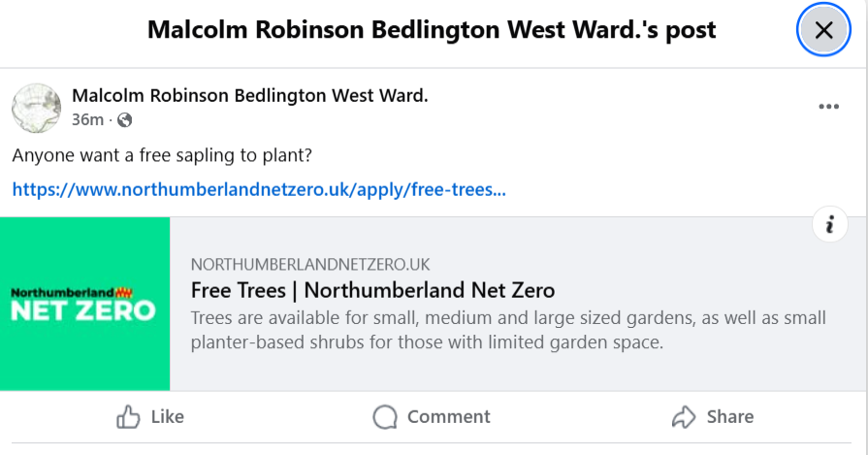Click the link info 'i' icon

[829, 225]
